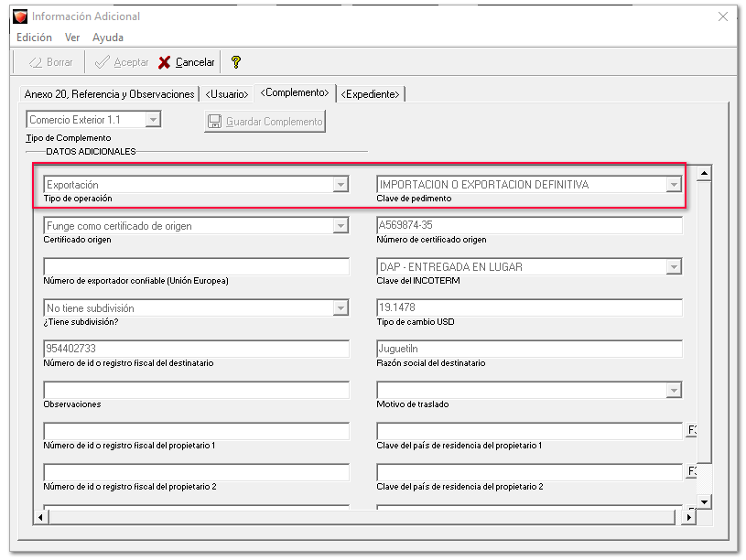Screen dimensions: 746x560
Task: Click the Guardar Complemento floppy disk button
Action: click(265, 122)
